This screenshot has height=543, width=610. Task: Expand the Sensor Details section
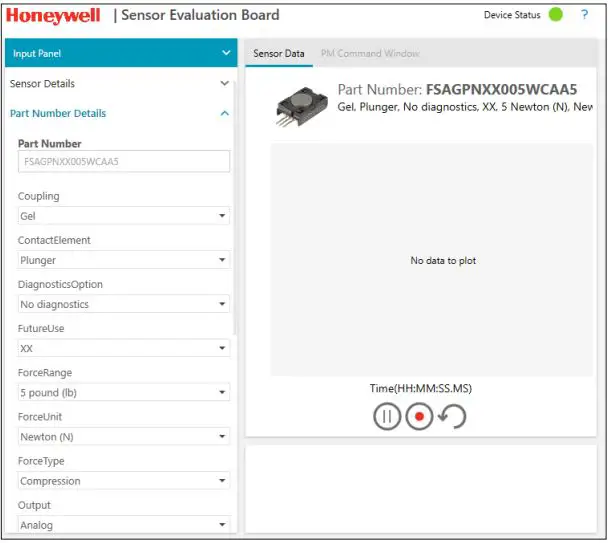click(119, 83)
